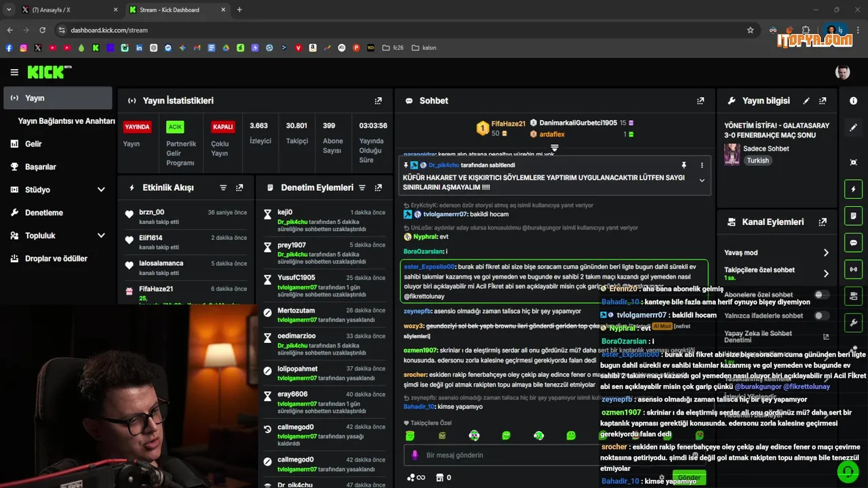868x488 pixels.
Task: Open the green headset support widget
Action: [848, 472]
